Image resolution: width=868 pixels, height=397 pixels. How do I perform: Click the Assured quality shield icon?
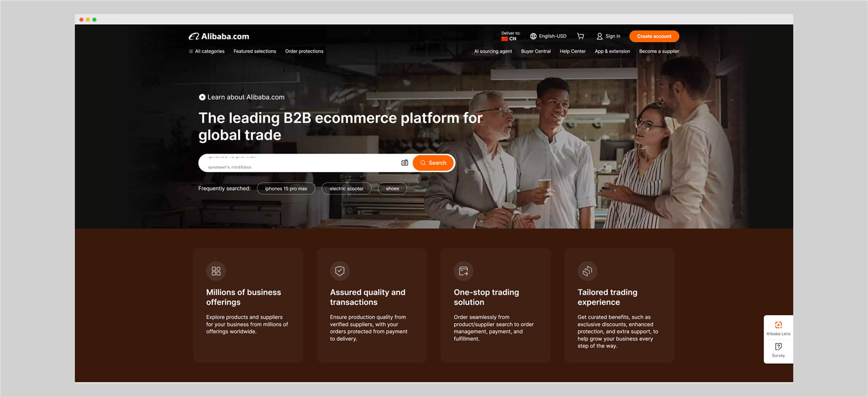(x=339, y=271)
